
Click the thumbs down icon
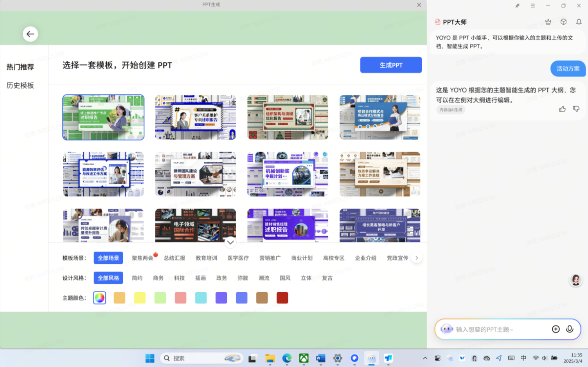click(576, 109)
